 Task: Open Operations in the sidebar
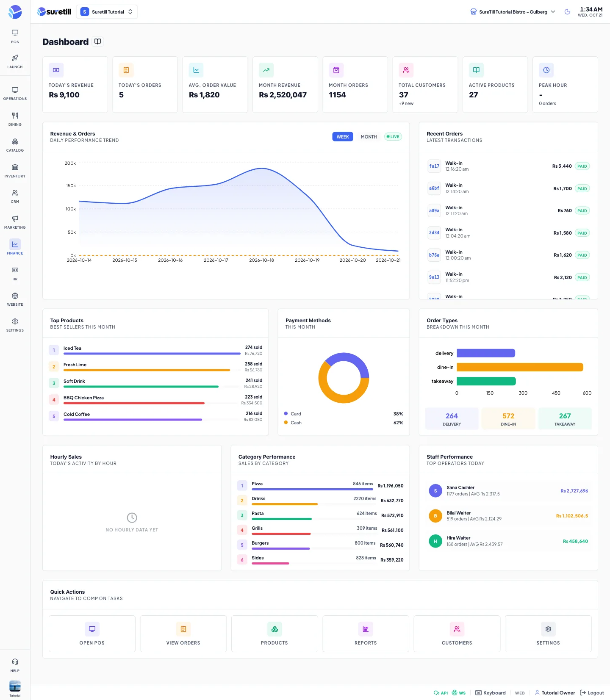(x=15, y=94)
